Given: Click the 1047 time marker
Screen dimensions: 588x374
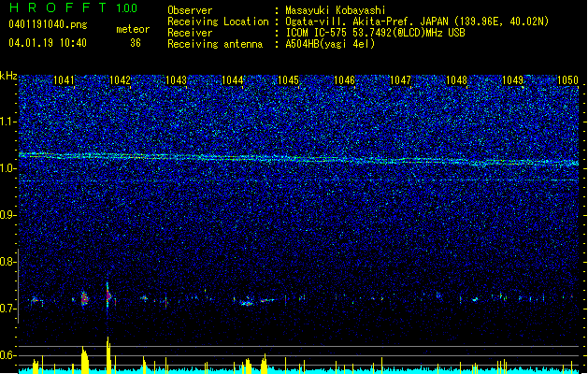Looking at the screenshot, I should pos(400,80).
